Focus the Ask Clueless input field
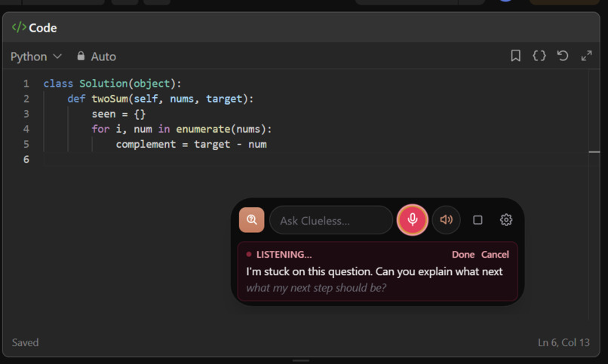Viewport: 608px width, 364px height. 331,220
